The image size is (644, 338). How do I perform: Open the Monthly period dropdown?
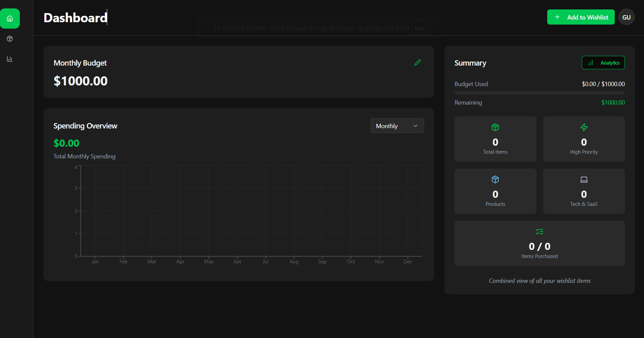397,125
